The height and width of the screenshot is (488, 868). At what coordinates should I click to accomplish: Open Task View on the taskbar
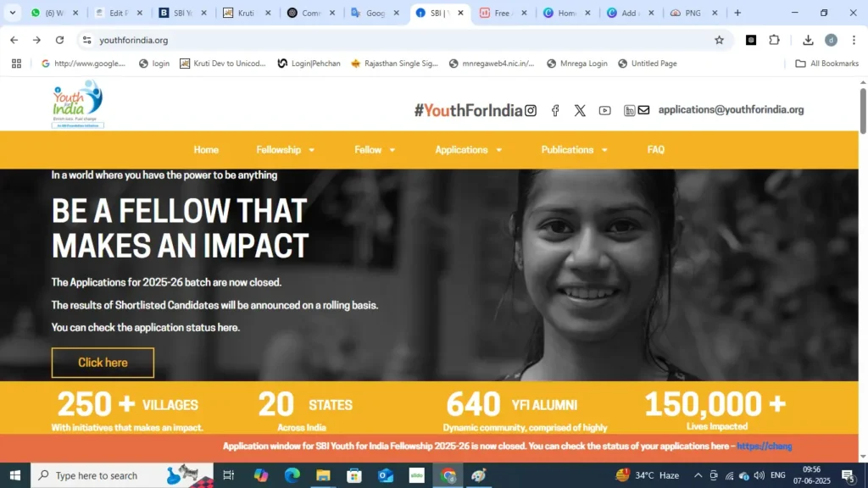[228, 475]
